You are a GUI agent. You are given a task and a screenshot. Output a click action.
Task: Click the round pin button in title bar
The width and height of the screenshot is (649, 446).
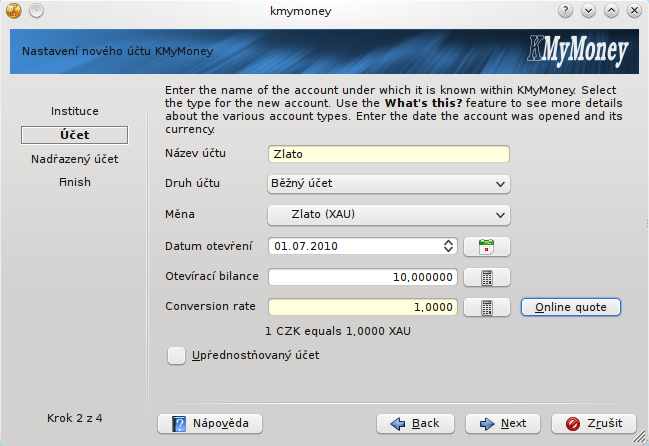[36, 10]
